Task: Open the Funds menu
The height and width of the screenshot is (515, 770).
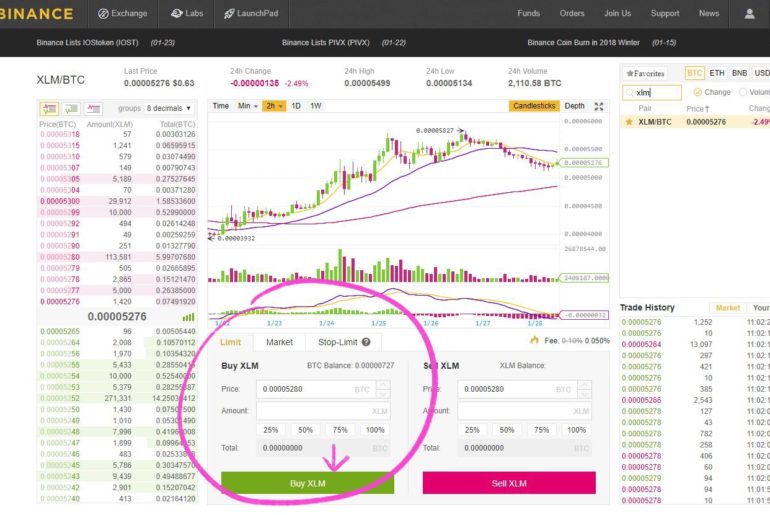Action: tap(528, 14)
